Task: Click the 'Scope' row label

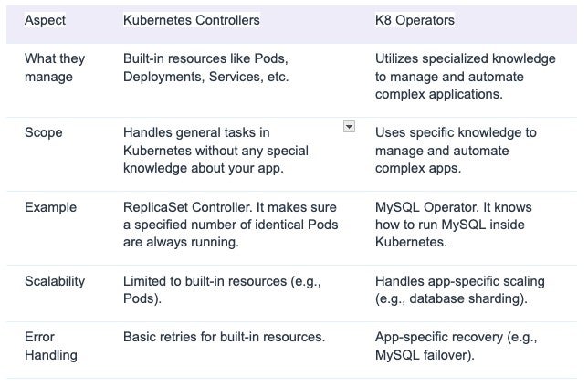Action: click(x=44, y=132)
